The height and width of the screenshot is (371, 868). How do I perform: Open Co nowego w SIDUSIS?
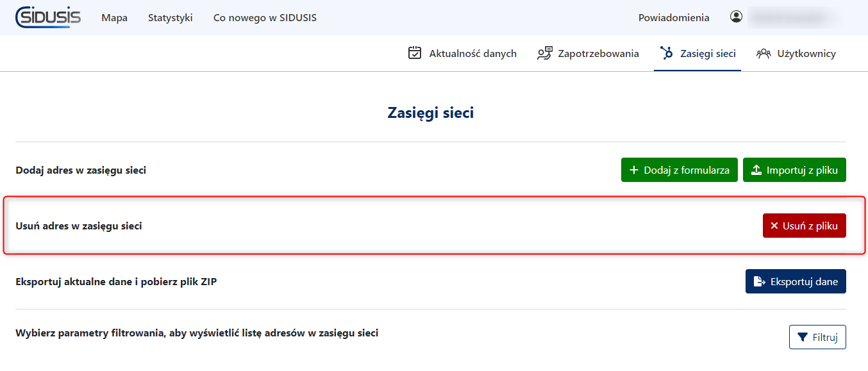[265, 18]
